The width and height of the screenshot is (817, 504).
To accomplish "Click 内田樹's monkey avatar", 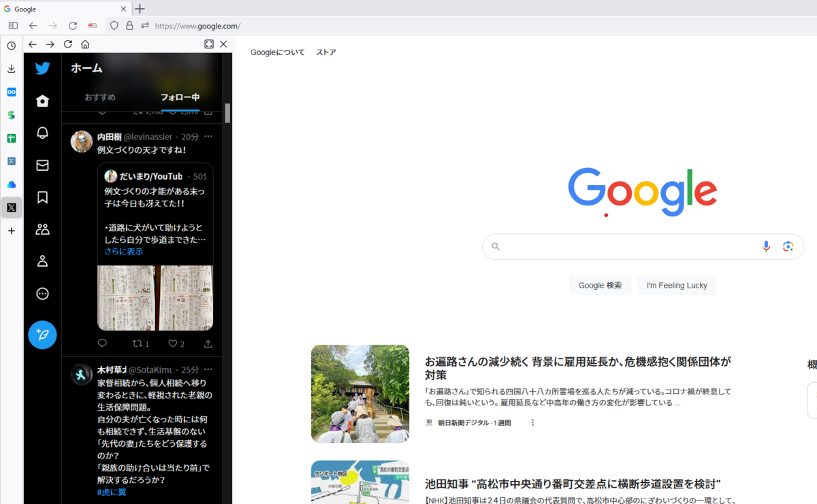I will pyautogui.click(x=82, y=141).
